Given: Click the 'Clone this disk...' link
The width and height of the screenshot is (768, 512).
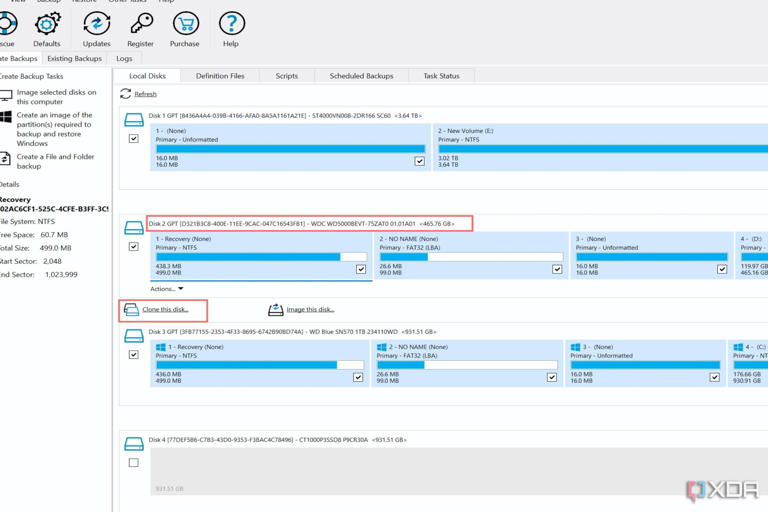Looking at the screenshot, I should pyautogui.click(x=166, y=310).
